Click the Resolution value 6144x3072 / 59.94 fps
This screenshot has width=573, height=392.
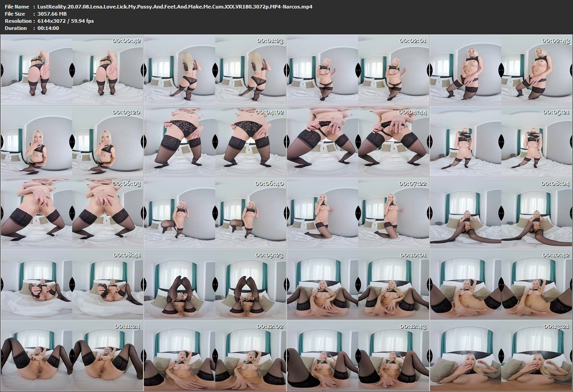pyautogui.click(x=66, y=21)
